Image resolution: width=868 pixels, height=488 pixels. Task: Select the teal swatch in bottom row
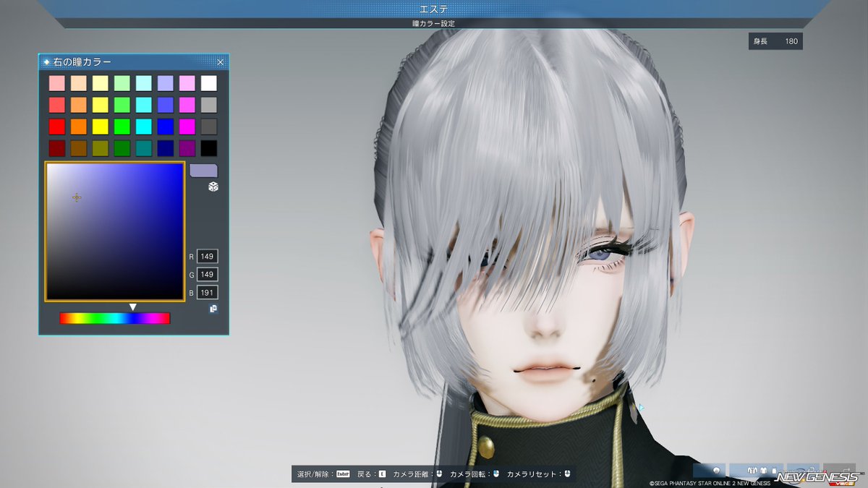(x=144, y=148)
